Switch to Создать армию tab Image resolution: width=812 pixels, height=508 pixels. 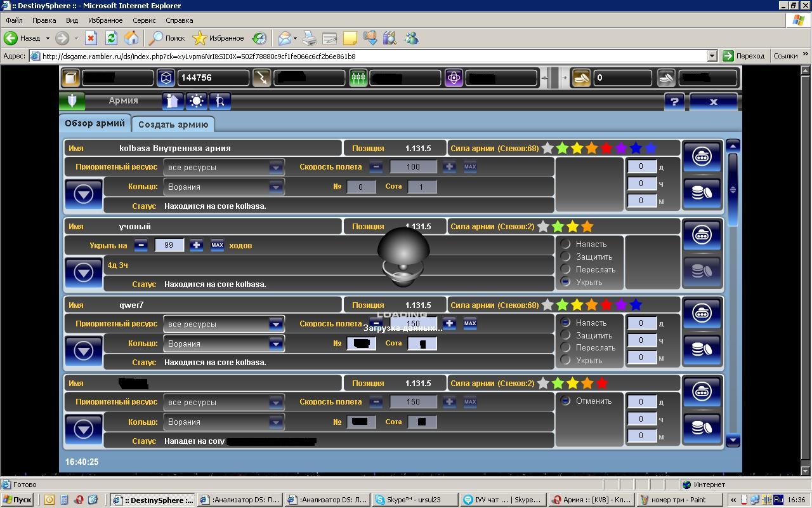pos(173,124)
